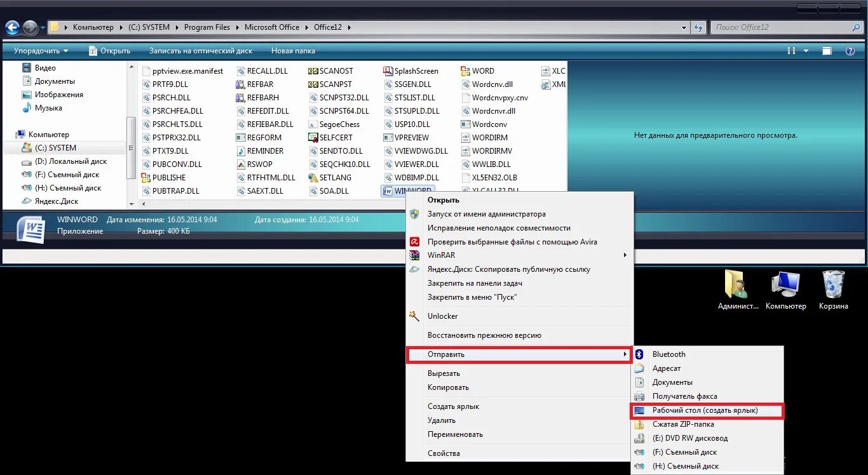Open the Администратор desktop folder
The image size is (868, 475).
click(738, 290)
